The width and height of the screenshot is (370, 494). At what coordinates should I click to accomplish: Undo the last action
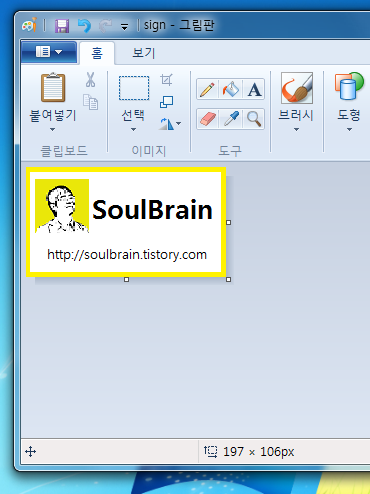[x=84, y=26]
